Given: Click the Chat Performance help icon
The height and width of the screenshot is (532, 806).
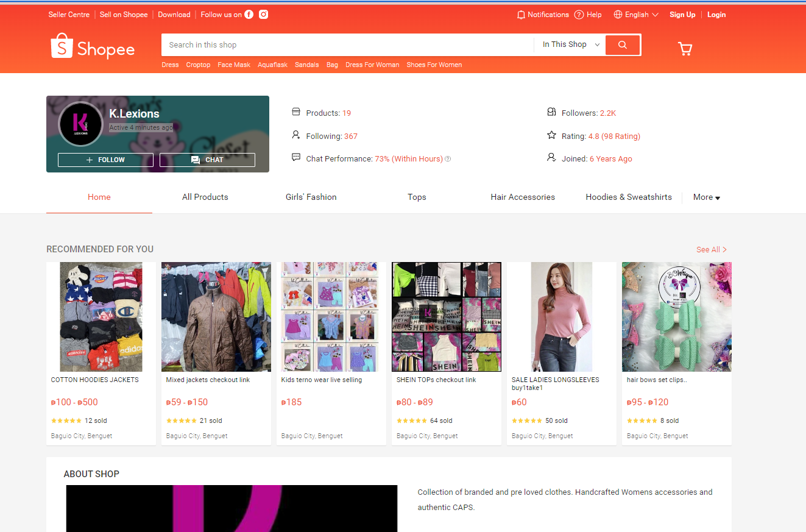Looking at the screenshot, I should point(448,159).
